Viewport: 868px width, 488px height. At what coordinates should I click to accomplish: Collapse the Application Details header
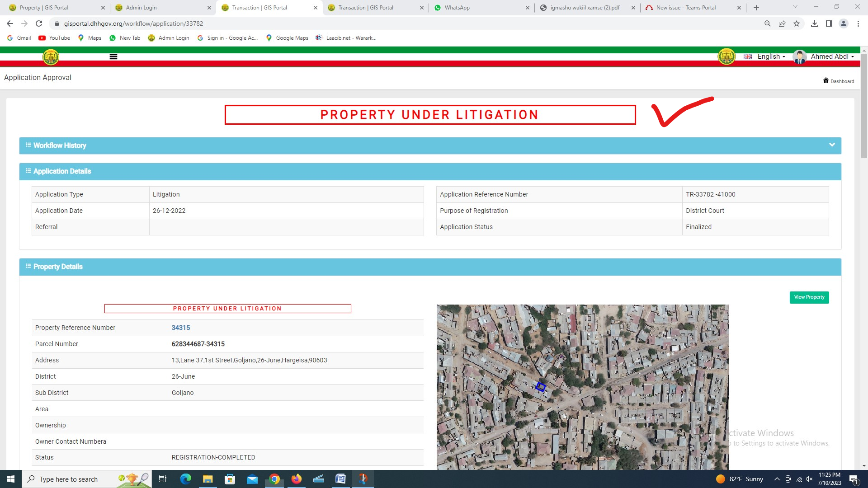pos(430,171)
